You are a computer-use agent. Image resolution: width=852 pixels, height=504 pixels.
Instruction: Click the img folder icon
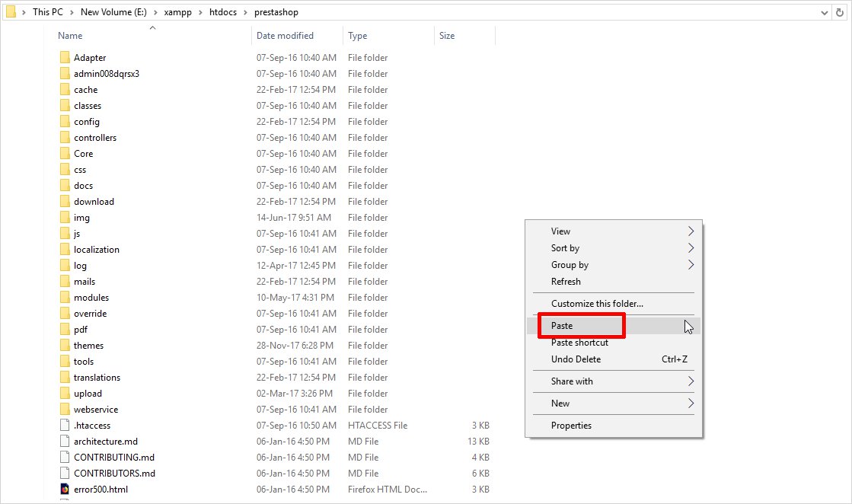(x=65, y=218)
